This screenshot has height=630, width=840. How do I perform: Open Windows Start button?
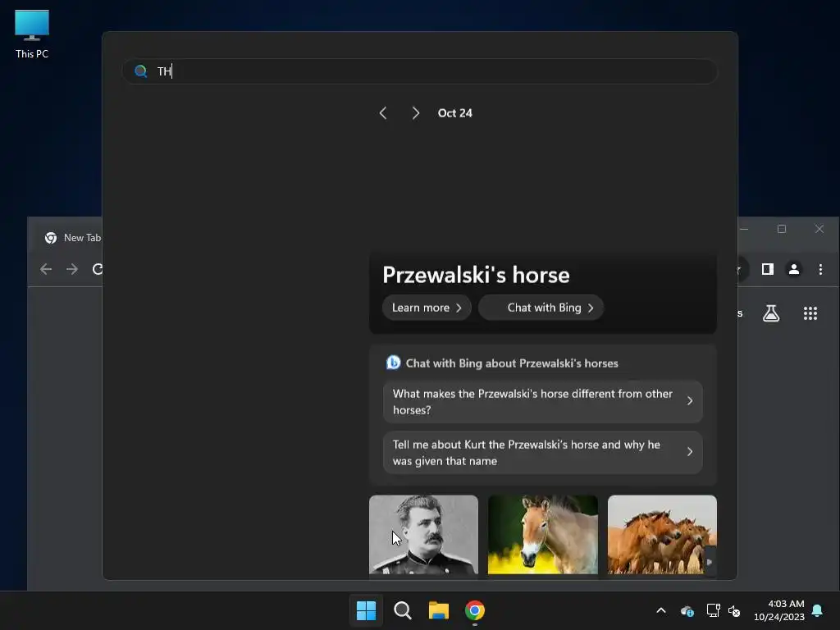click(367, 610)
